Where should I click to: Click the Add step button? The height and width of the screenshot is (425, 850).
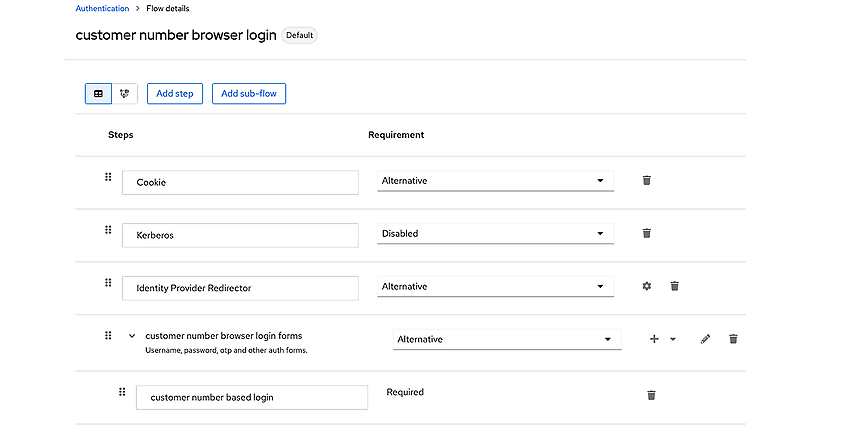click(175, 93)
